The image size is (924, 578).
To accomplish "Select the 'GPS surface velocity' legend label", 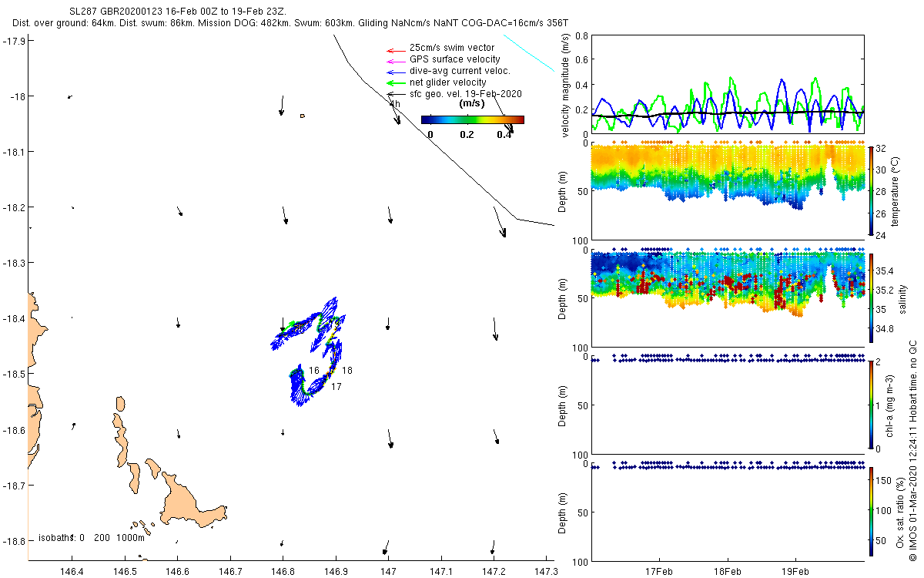I will coord(454,59).
